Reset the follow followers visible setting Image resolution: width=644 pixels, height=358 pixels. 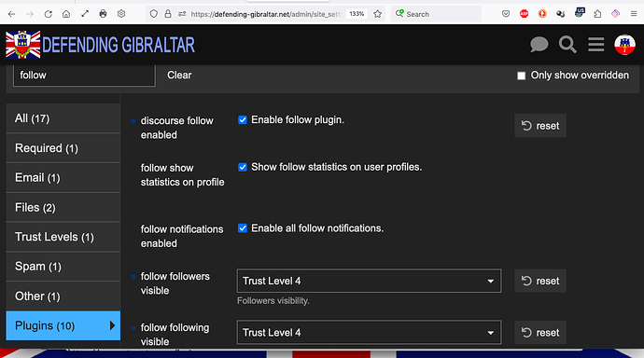pyautogui.click(x=540, y=281)
